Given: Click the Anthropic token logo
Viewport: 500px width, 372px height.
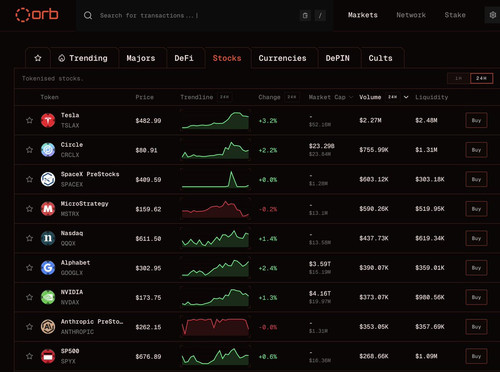Looking at the screenshot, I should click(x=48, y=327).
